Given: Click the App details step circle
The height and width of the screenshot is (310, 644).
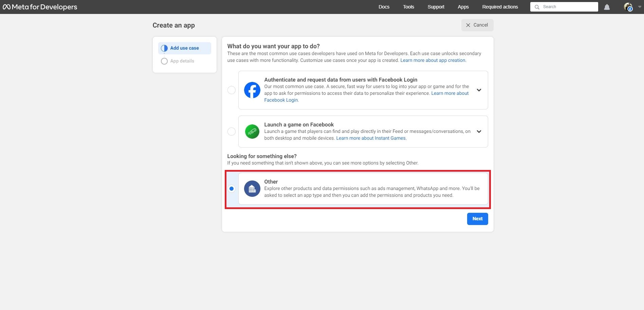Looking at the screenshot, I should (x=164, y=61).
